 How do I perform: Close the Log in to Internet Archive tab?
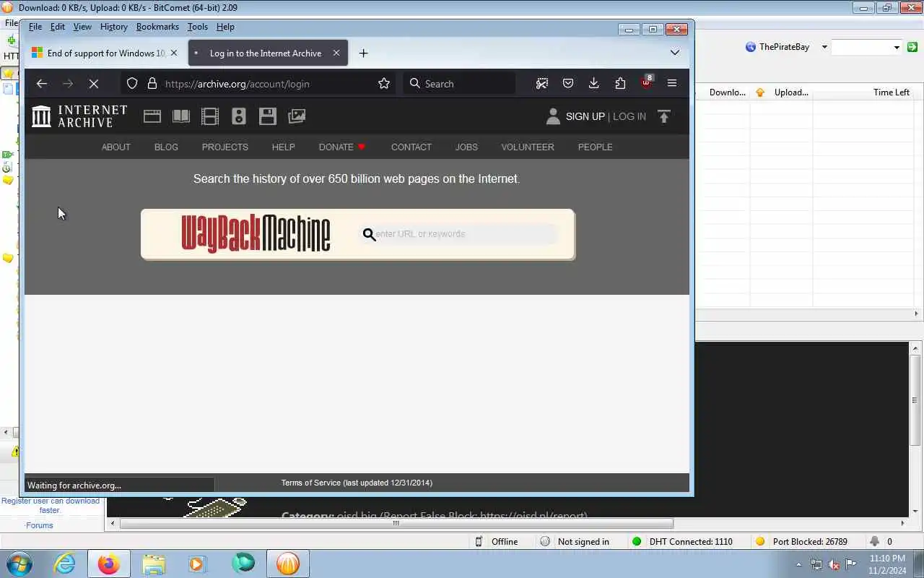pyautogui.click(x=336, y=53)
